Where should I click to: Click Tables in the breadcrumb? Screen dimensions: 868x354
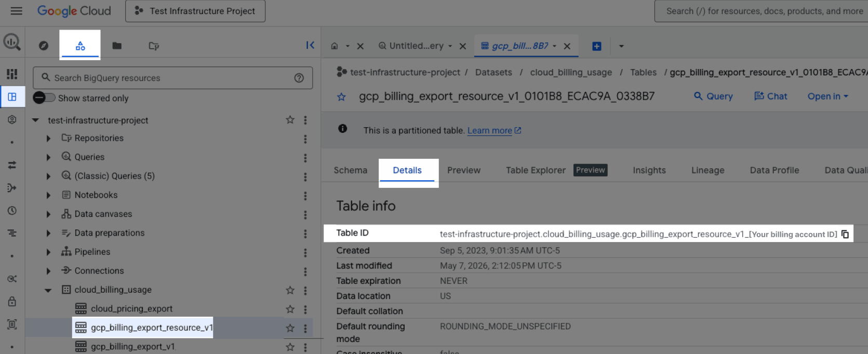tap(643, 72)
